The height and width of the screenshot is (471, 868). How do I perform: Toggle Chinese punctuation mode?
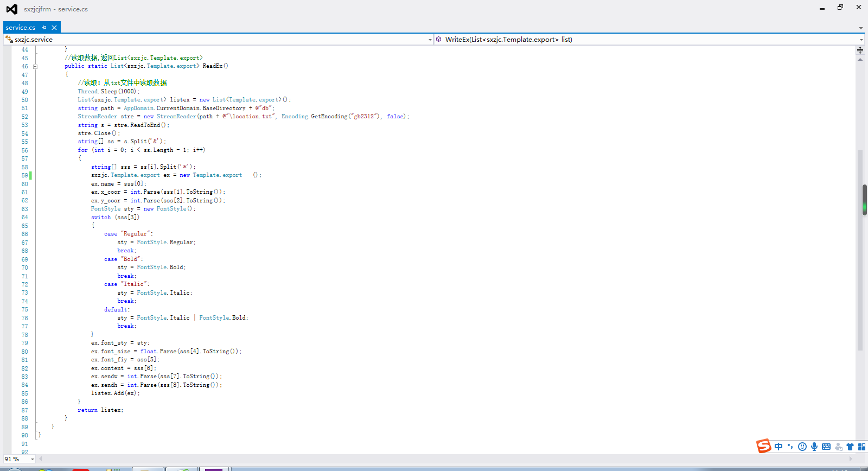point(790,447)
